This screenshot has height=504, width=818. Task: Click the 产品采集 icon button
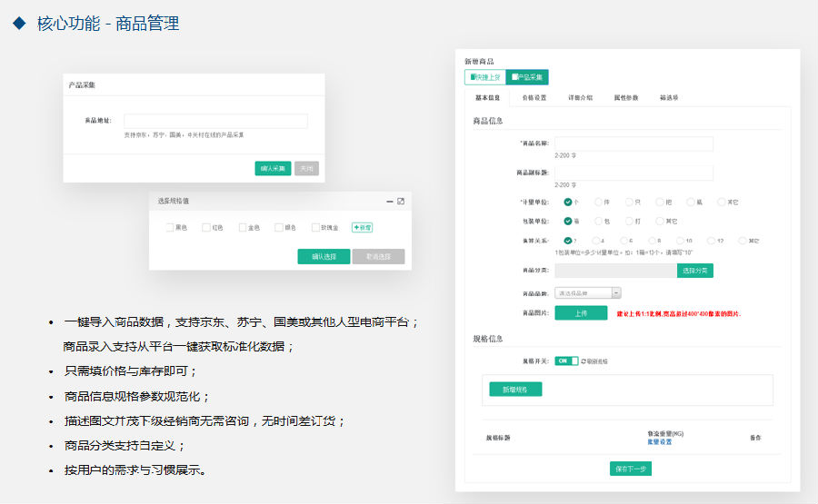click(527, 77)
